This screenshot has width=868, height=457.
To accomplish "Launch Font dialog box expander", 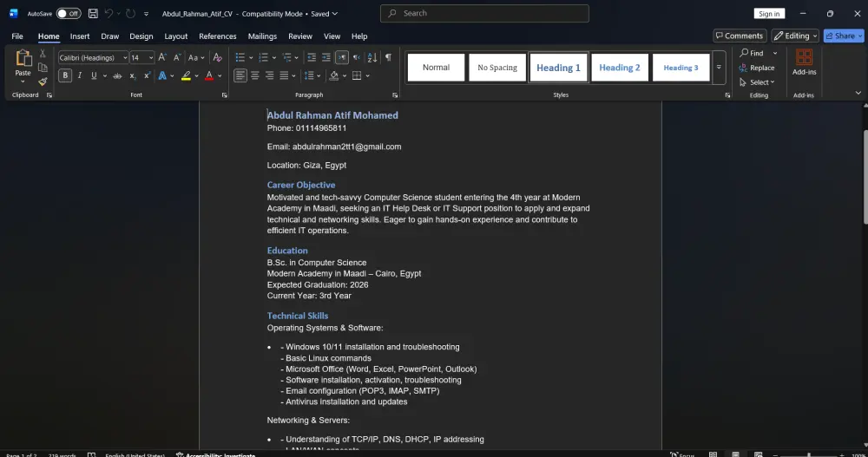I will click(224, 95).
